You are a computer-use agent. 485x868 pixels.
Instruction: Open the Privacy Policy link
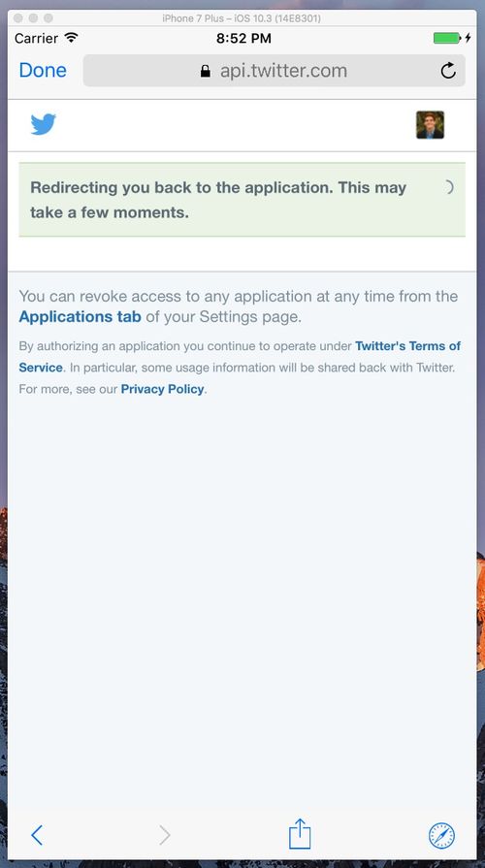click(x=162, y=389)
